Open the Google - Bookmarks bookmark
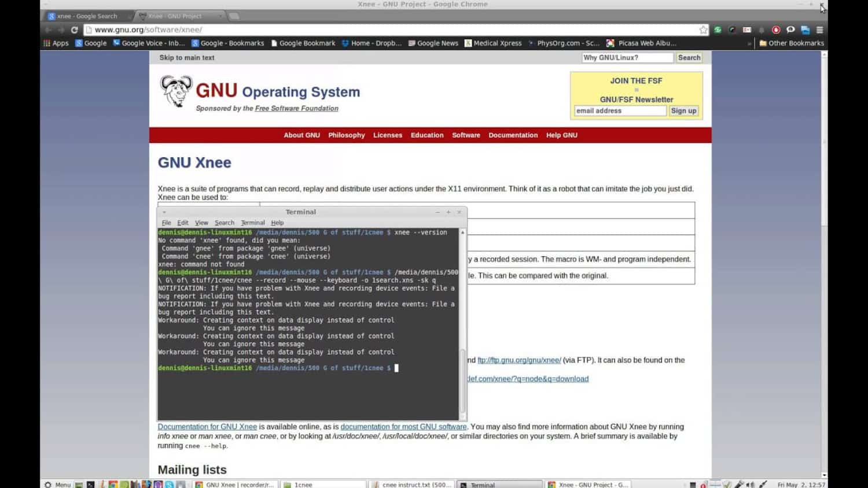The height and width of the screenshot is (488, 868). (x=227, y=43)
